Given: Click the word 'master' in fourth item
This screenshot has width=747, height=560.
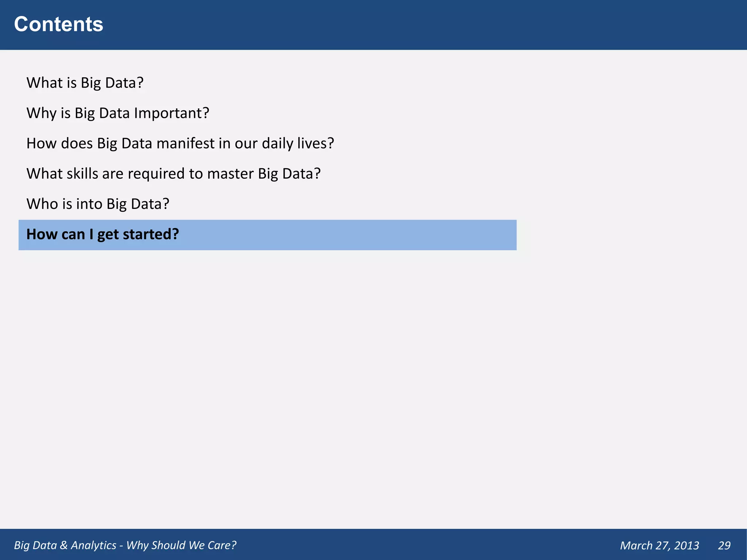Looking at the screenshot, I should coord(230,174).
